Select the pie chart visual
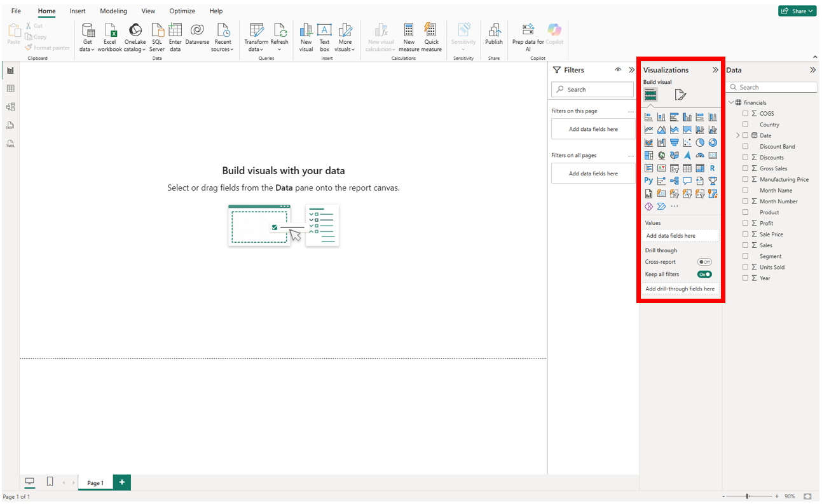Screen dimensions: 822x504 coord(700,142)
